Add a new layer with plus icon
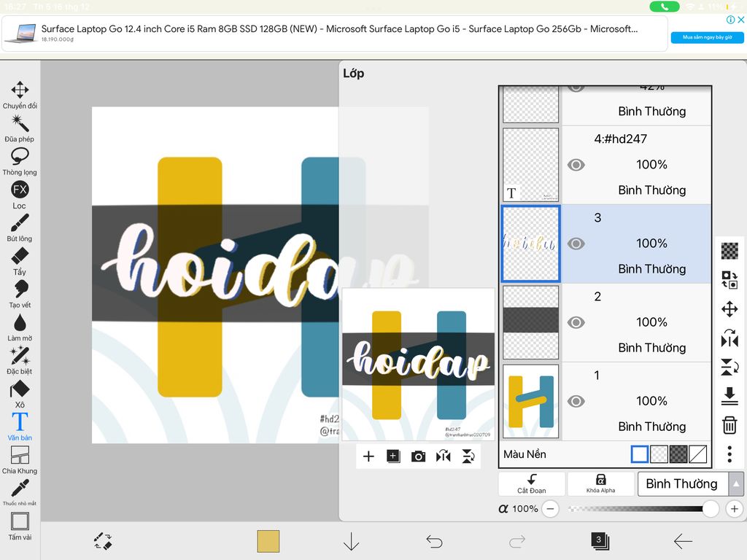747x560 pixels. pyautogui.click(x=368, y=456)
